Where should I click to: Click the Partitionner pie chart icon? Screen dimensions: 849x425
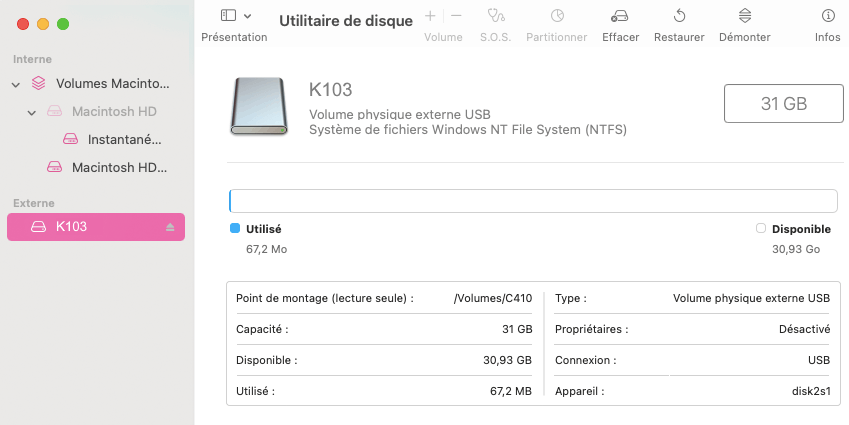pos(557,16)
